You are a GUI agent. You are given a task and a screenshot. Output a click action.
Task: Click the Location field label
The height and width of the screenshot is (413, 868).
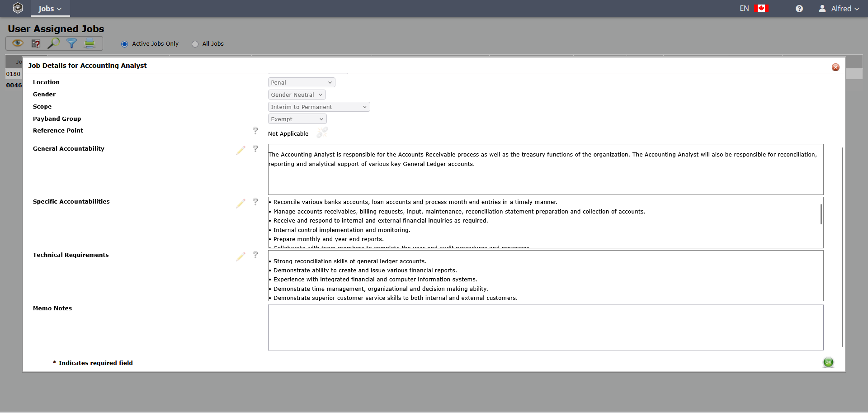pos(46,82)
